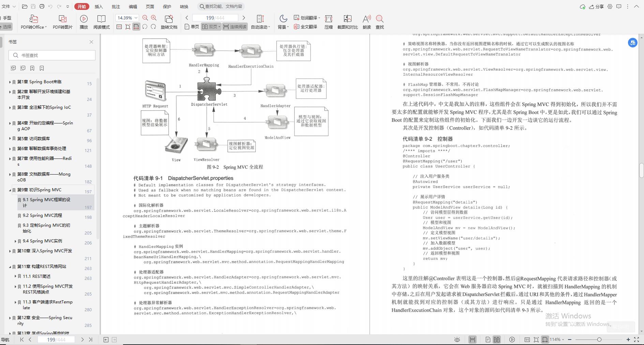Switch to the 批注 tab
The image size is (644, 345).
(116, 6)
